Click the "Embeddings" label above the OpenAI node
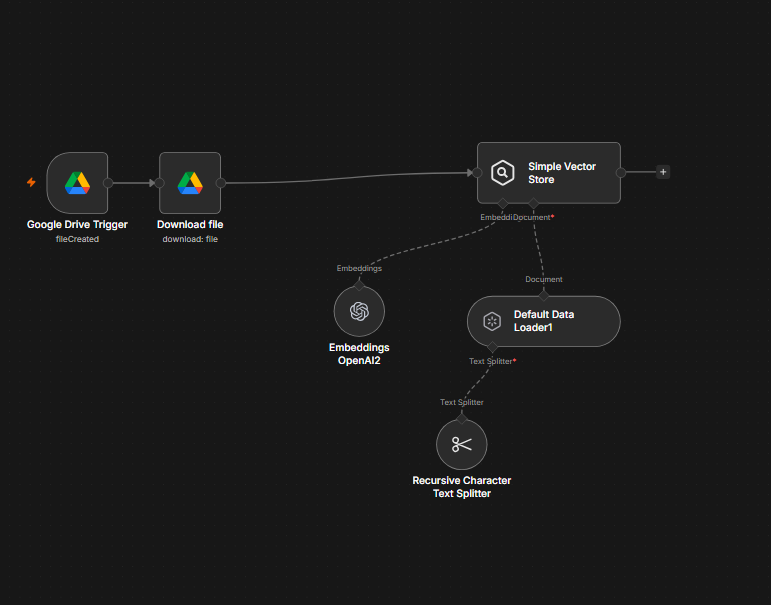771x605 pixels. tap(359, 268)
